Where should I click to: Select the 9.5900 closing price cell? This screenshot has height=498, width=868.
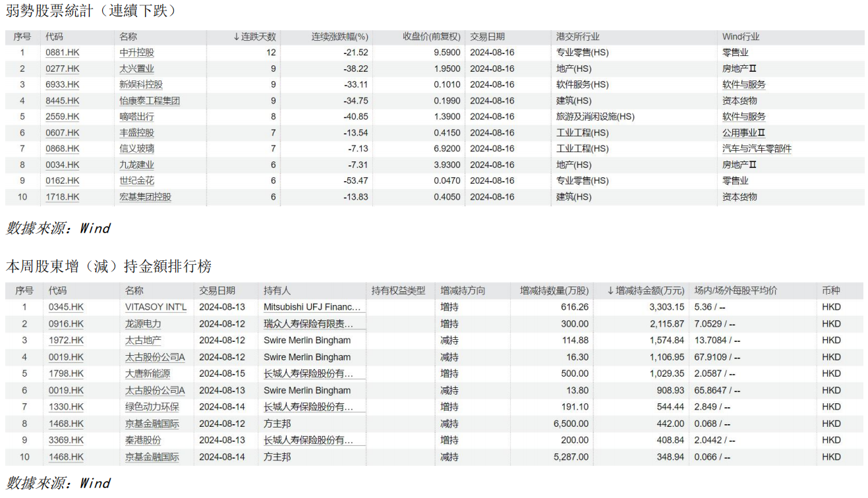tap(447, 53)
